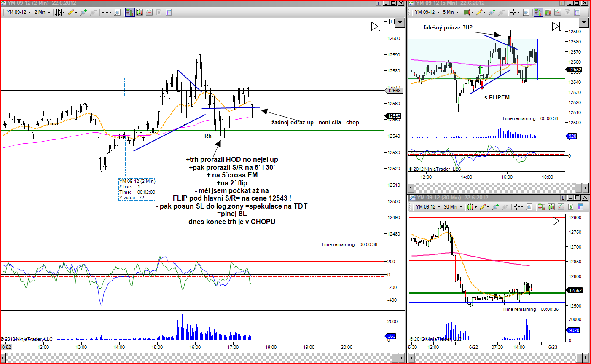Screen dimensions: 591x364
Task: Open the draw tools pencil in the 5 Min chart
Action: tap(480, 12)
